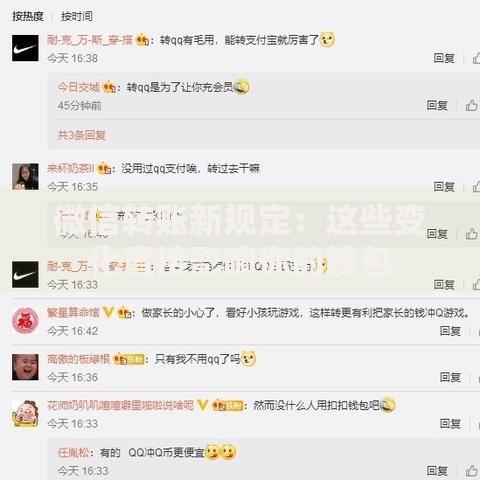The height and width of the screenshot is (480, 480).
Task: Reply to 繁星算命馆 comment at 16:42
Action: [x=450, y=331]
